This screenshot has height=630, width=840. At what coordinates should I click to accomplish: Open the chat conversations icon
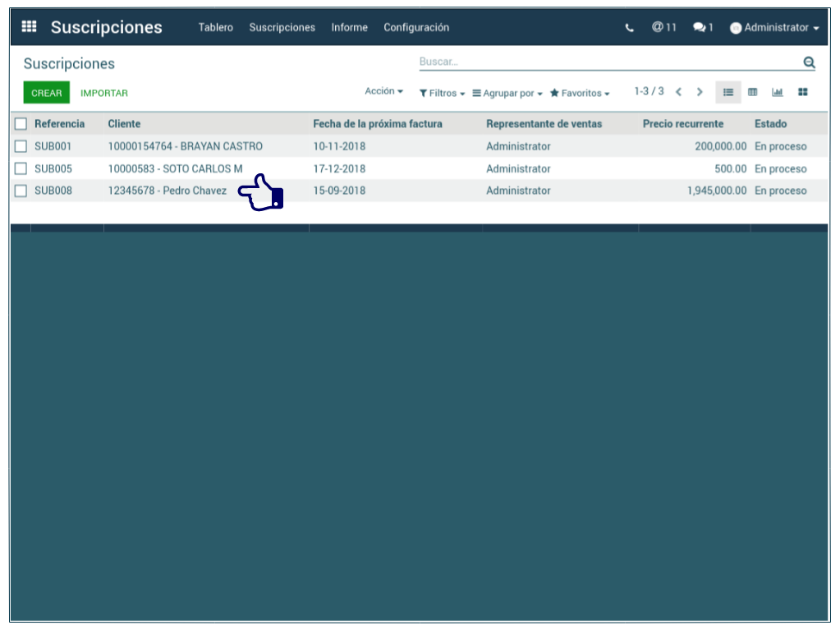[x=702, y=27]
